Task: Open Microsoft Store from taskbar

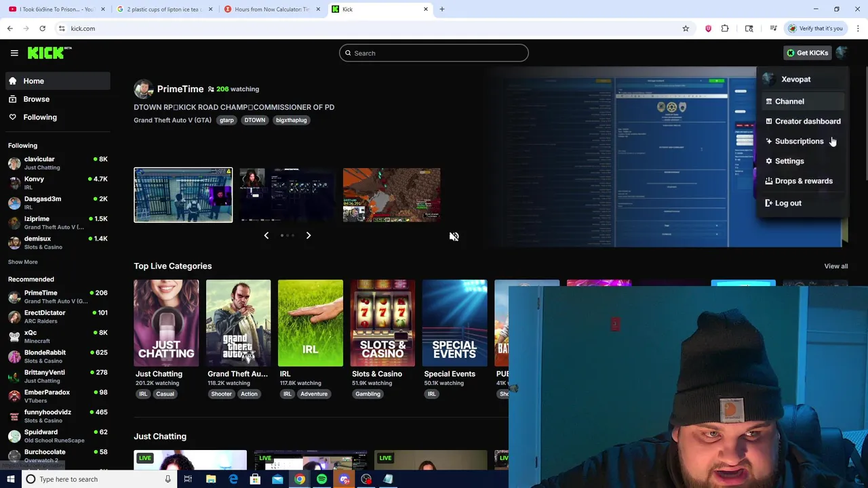Action: tap(255, 479)
